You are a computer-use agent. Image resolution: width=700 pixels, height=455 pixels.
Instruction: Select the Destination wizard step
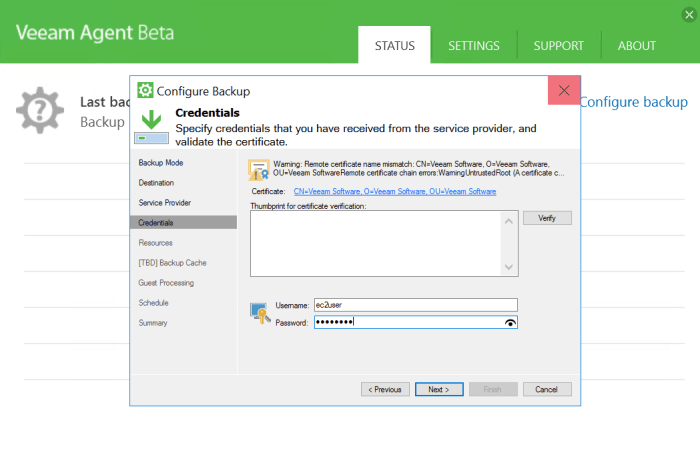[x=156, y=183]
